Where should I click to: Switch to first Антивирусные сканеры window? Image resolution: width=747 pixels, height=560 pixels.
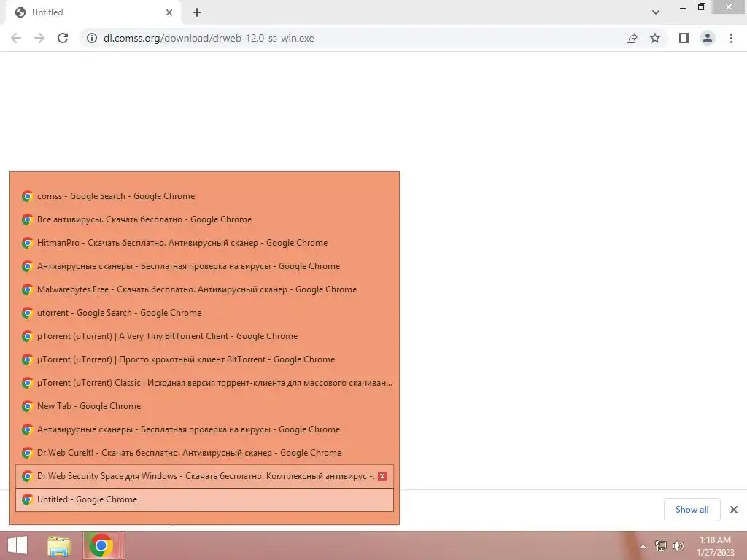[204, 266]
